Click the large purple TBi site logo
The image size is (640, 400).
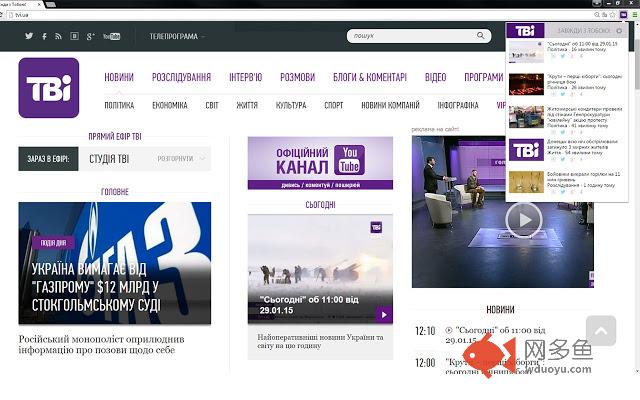click(x=49, y=88)
